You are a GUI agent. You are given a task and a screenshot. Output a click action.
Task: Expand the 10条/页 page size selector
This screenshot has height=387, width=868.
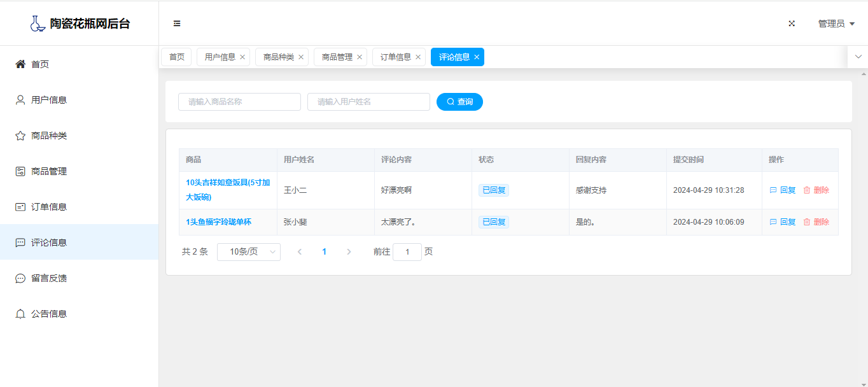pyautogui.click(x=248, y=252)
